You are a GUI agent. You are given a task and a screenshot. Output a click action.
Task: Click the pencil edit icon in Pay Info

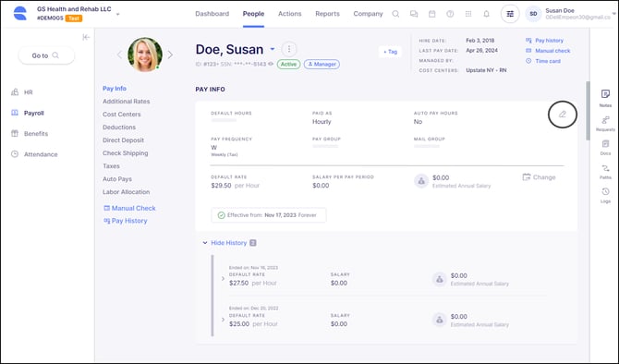pyautogui.click(x=562, y=115)
